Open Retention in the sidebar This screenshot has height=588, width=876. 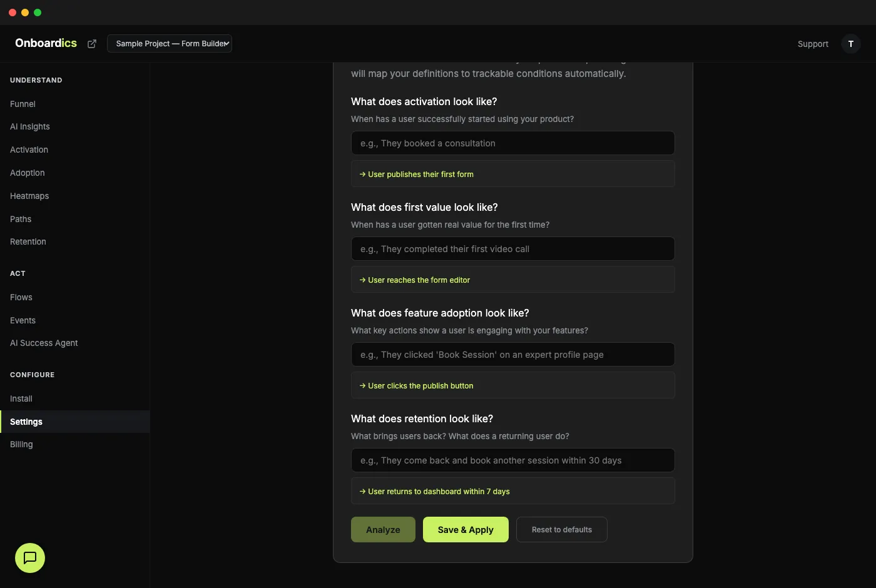(x=28, y=241)
